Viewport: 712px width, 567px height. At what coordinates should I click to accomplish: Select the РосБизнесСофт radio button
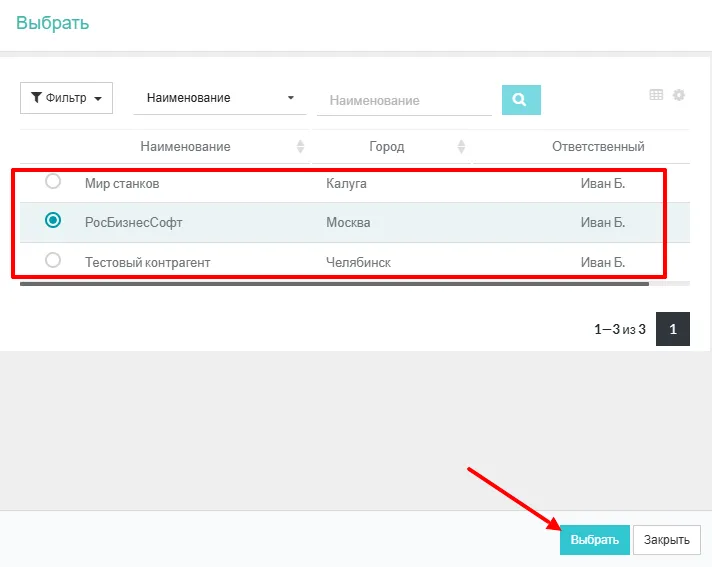point(53,221)
